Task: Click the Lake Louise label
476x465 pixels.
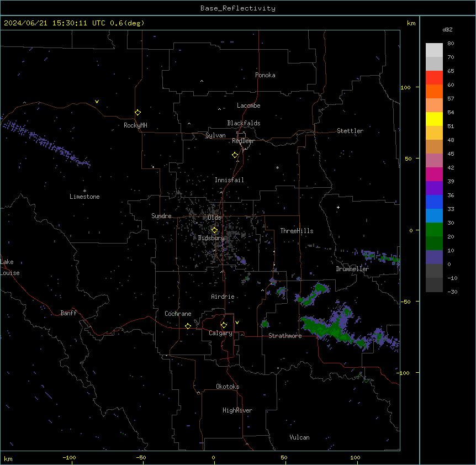Action: coord(10,267)
